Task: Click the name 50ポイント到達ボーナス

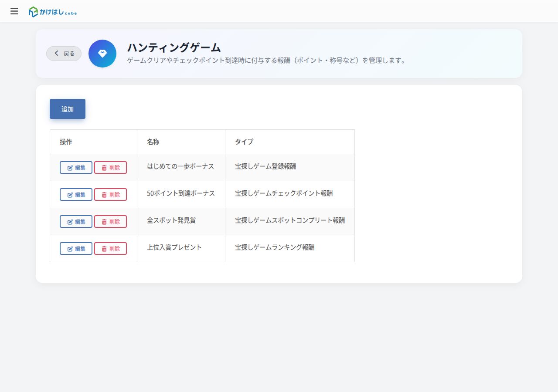Action: click(x=181, y=193)
